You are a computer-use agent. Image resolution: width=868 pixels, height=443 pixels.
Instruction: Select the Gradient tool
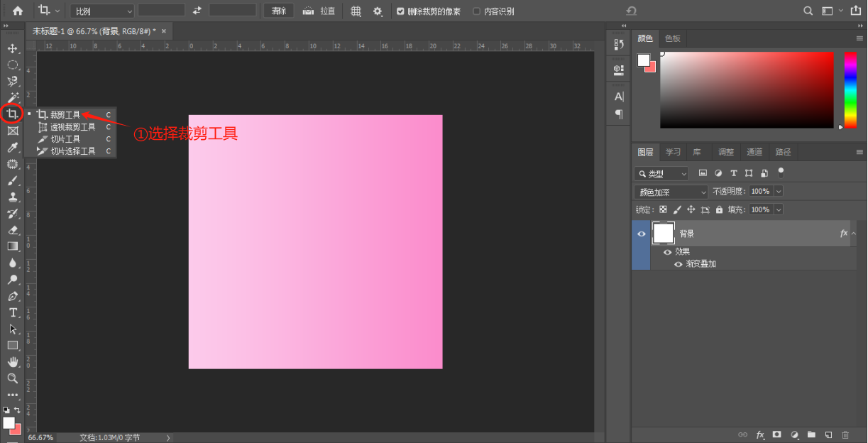click(x=12, y=246)
